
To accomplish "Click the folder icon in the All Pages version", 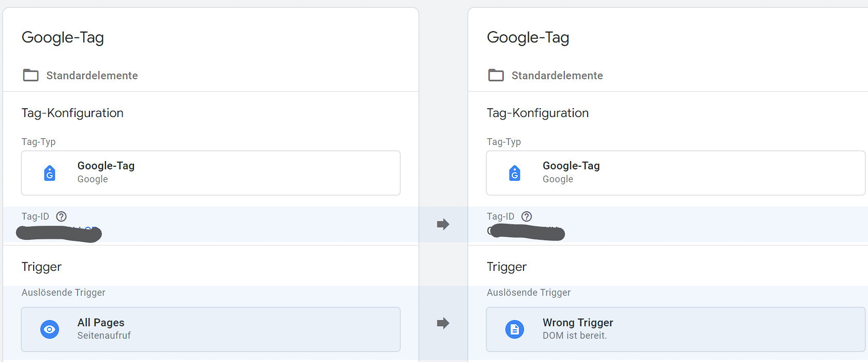I will (31, 76).
